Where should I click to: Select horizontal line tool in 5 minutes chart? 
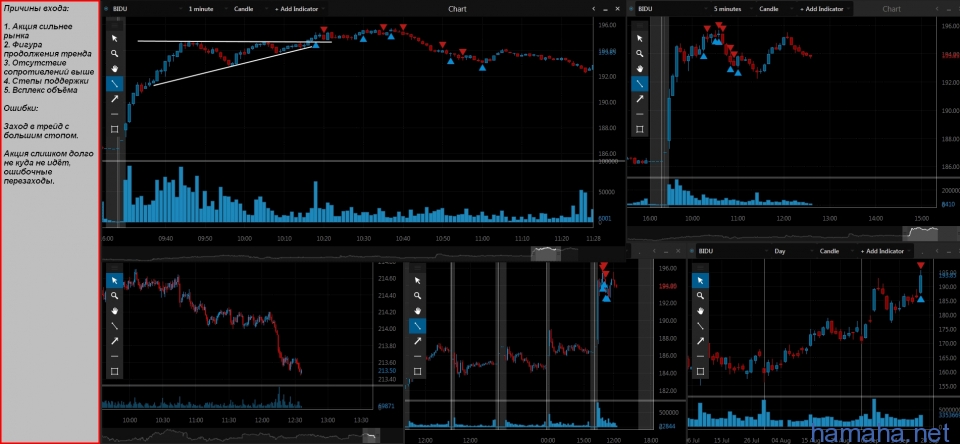(640, 114)
